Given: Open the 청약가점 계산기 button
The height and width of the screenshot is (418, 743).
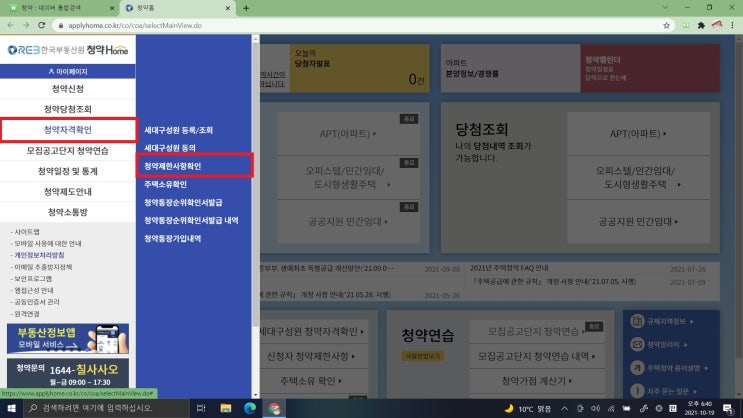Looking at the screenshot, I should (536, 381).
